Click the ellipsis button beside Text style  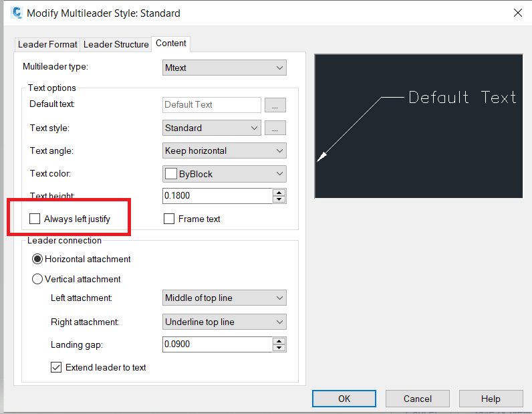point(275,128)
